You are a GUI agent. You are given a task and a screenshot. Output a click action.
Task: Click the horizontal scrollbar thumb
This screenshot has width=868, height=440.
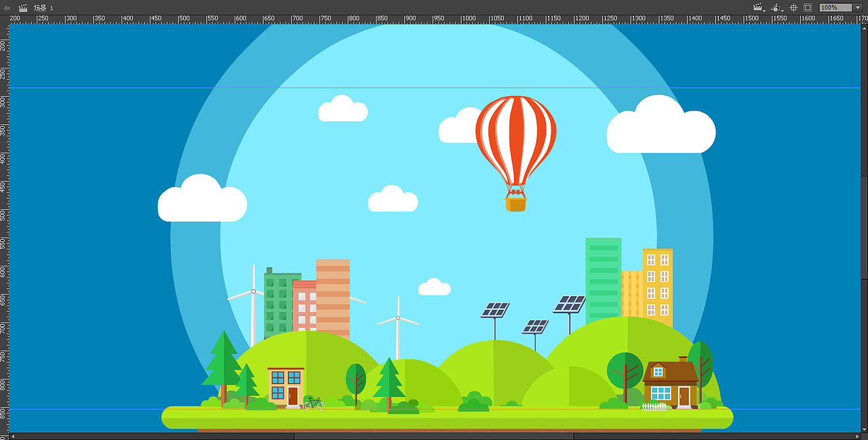pyautogui.click(x=434, y=436)
